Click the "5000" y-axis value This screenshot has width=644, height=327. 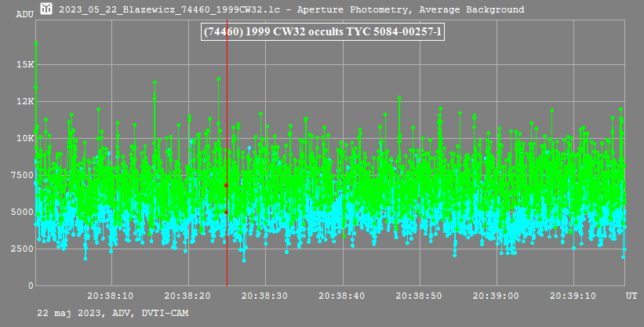point(23,212)
